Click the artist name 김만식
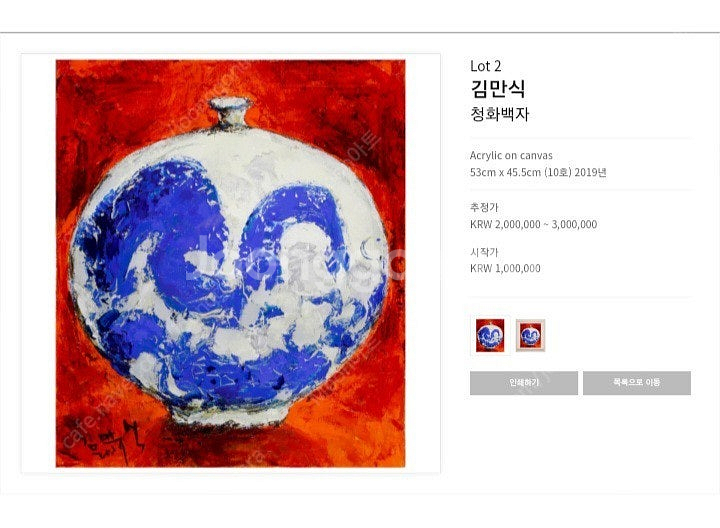This screenshot has height=528, width=720. (498, 88)
